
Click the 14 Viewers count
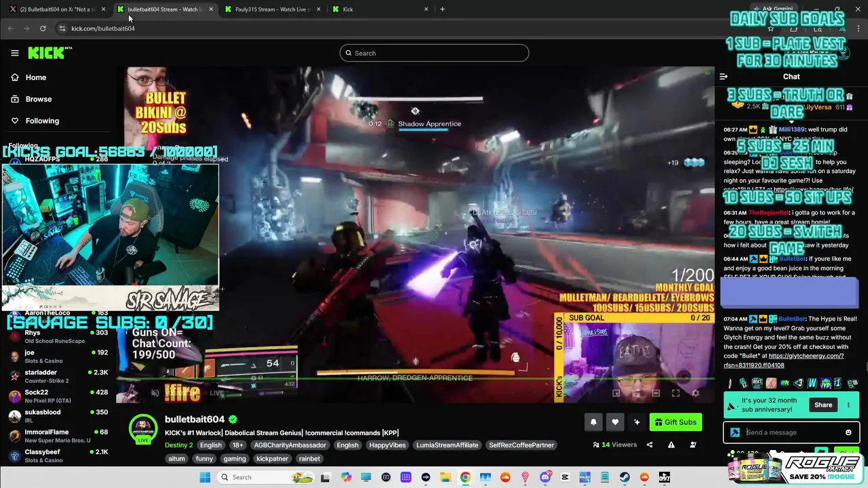pyautogui.click(x=615, y=445)
